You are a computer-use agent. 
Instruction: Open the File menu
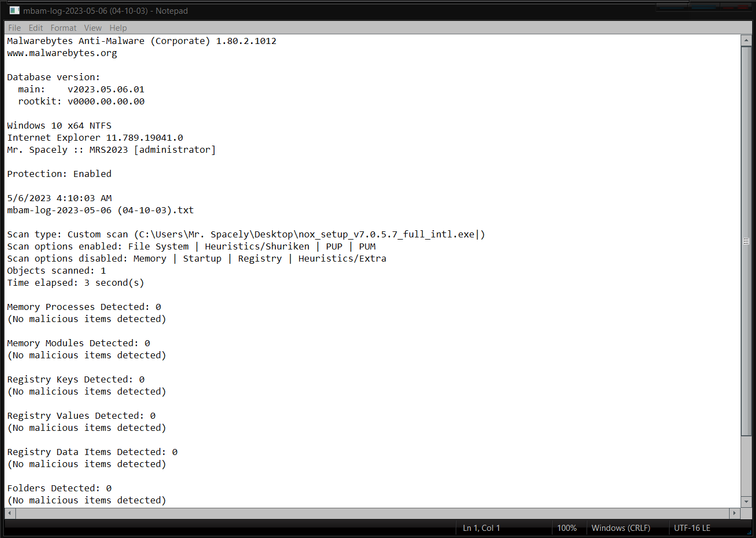[x=14, y=28]
